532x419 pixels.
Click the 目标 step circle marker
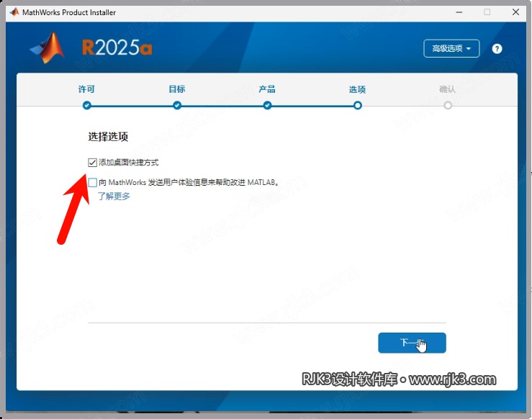[177, 106]
